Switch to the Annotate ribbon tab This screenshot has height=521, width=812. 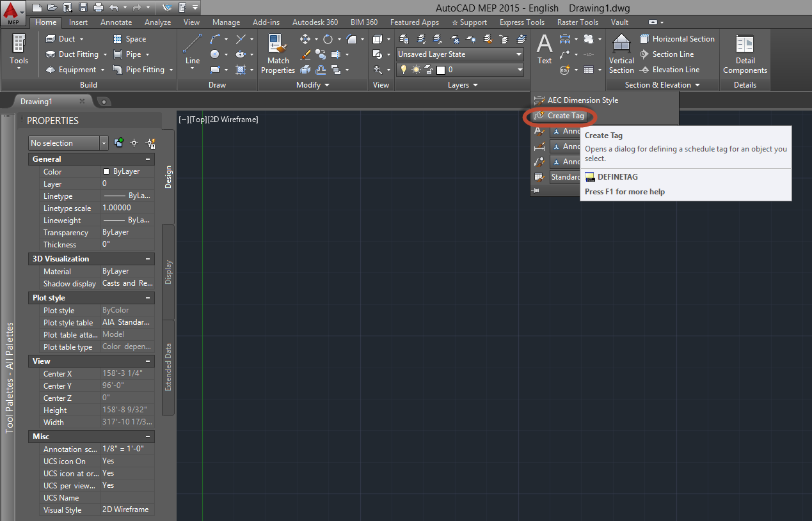(116, 22)
